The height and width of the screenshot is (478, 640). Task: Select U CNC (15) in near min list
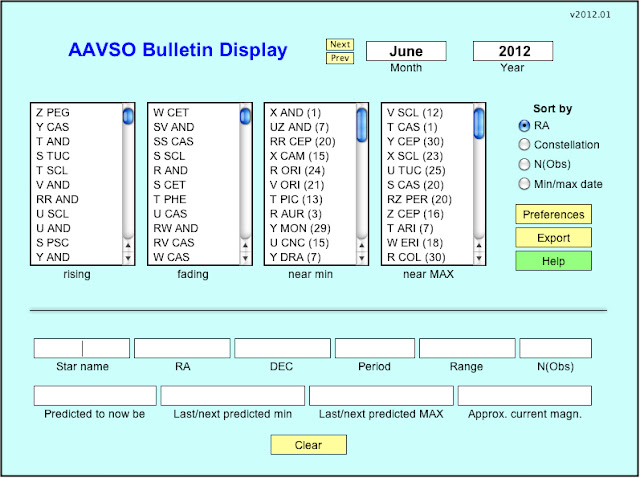(299, 242)
